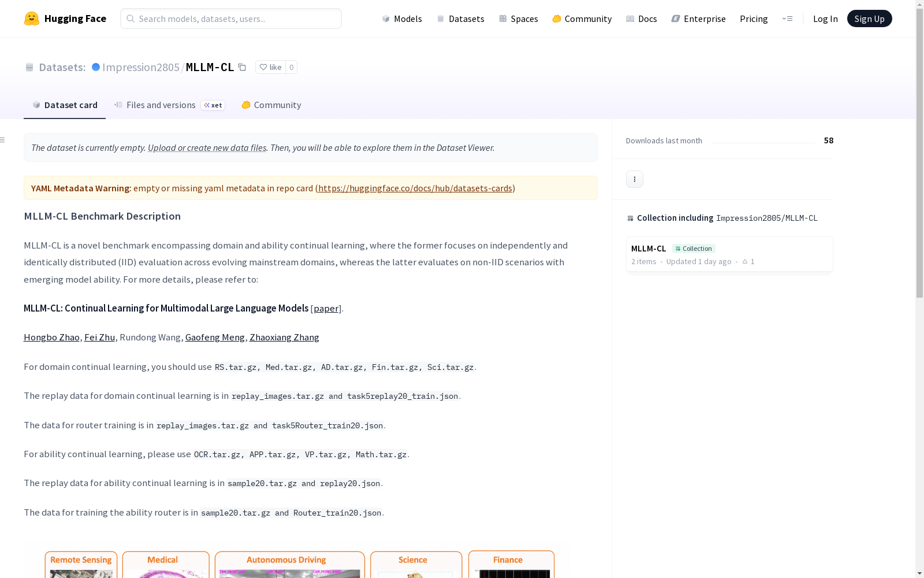Click the Medical figure panel

pos(166,565)
